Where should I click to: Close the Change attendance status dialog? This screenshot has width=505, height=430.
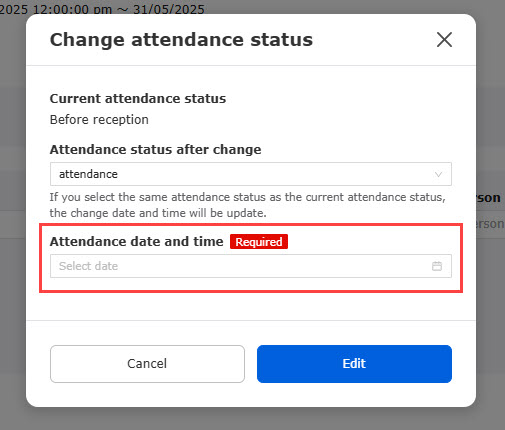444,40
